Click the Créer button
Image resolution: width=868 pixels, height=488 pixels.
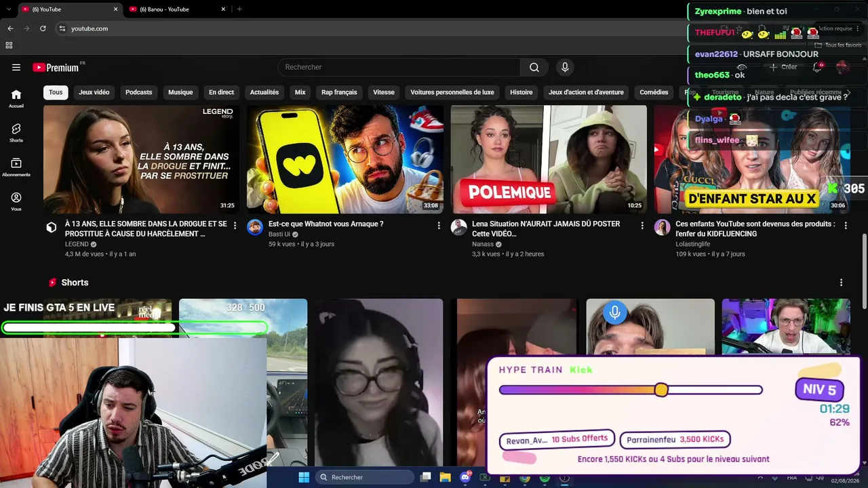[x=783, y=67]
